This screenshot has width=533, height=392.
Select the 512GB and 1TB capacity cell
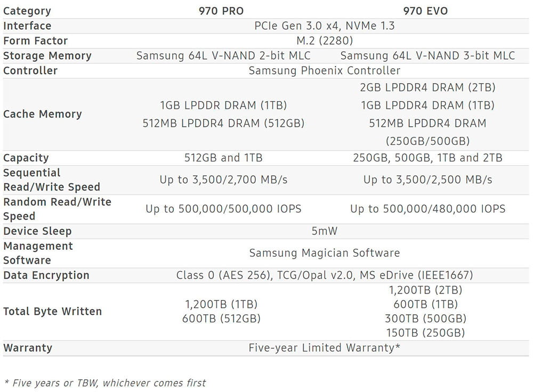pos(223,158)
